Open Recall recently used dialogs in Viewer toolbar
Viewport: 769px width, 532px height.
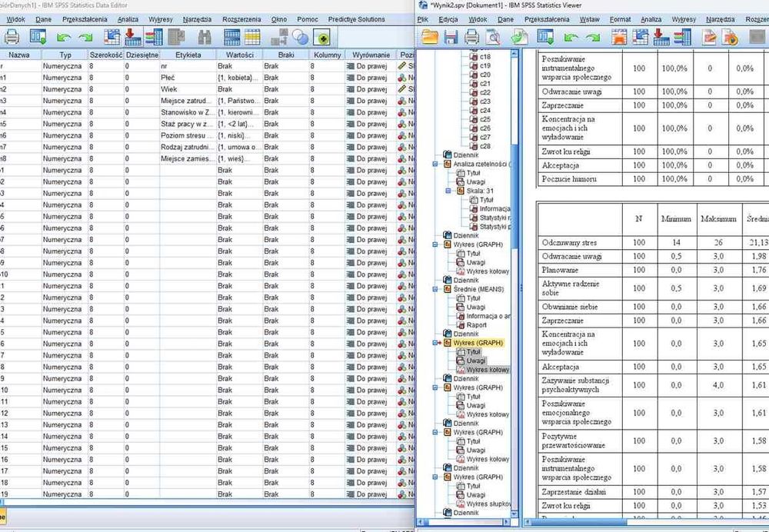[x=545, y=37]
